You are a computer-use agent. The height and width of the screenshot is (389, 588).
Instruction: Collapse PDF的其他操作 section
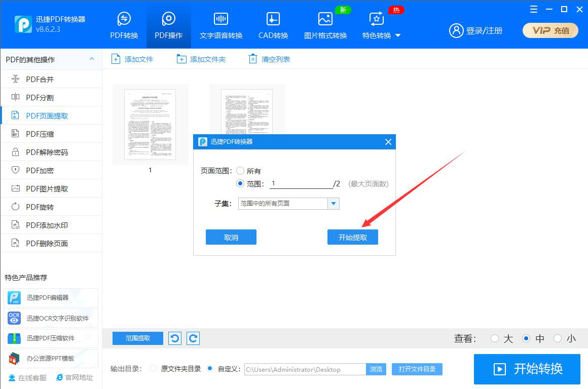pos(92,59)
